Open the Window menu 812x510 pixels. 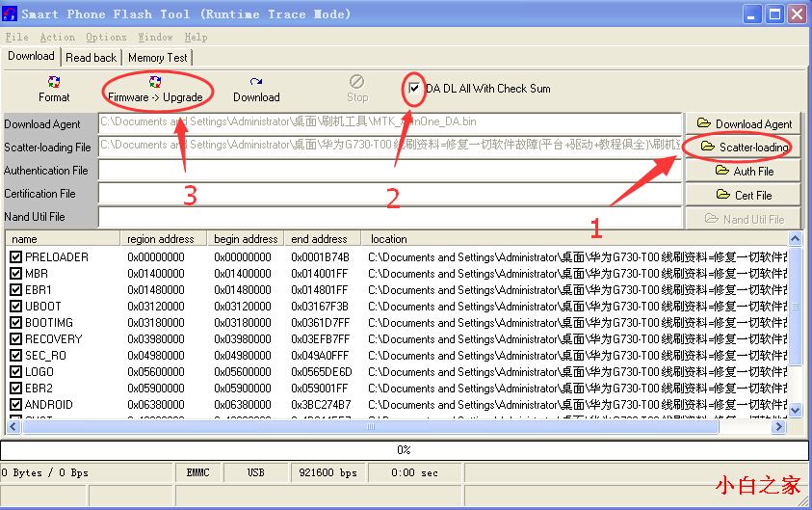(x=155, y=37)
